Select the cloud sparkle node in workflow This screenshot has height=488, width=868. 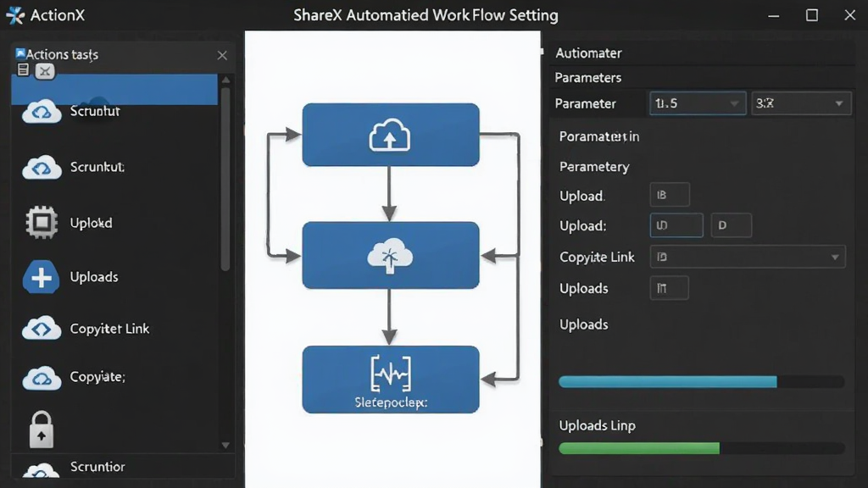(x=391, y=255)
